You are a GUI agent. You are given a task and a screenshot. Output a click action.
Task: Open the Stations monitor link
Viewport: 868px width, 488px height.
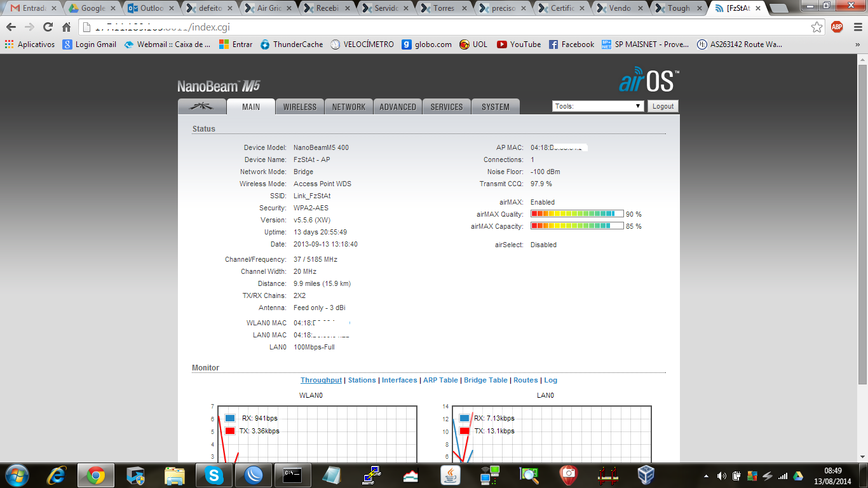click(362, 380)
